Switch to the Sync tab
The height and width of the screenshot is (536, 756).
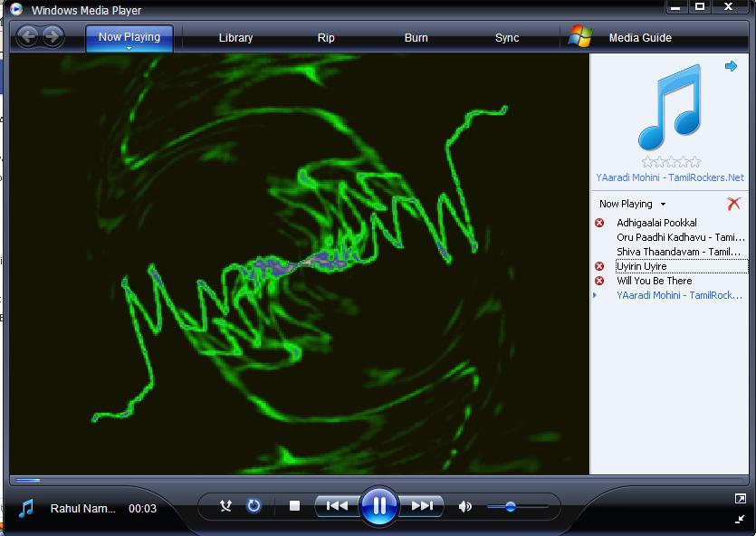(507, 38)
